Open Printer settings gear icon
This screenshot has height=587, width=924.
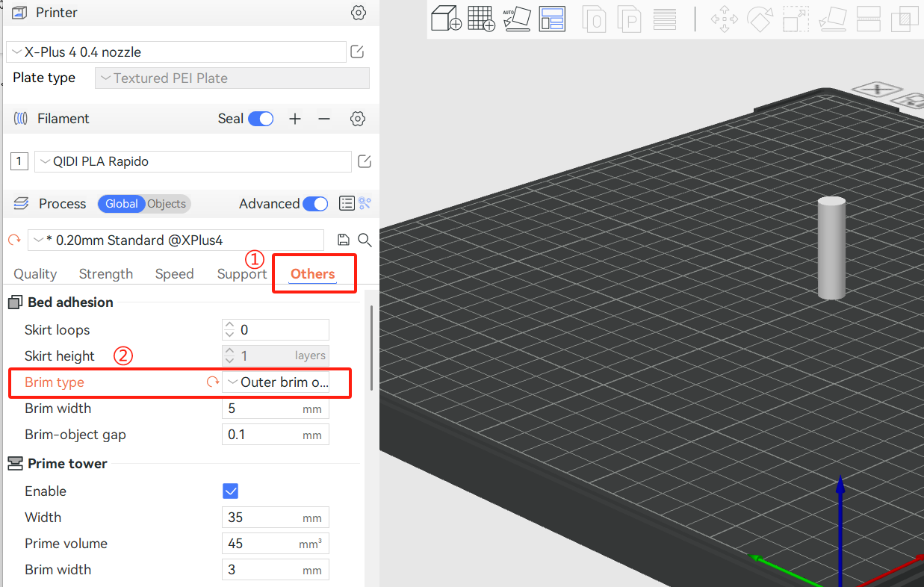(359, 13)
